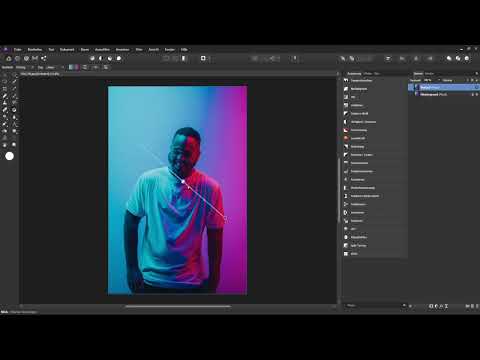Click the Belichtung adjustment icon
Image resolution: width=480 pixels, height=360 pixels.
coord(346,147)
